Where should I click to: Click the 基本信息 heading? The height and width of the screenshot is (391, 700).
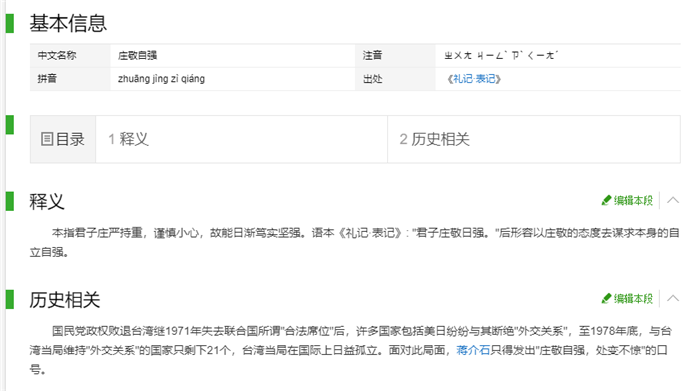click(x=68, y=23)
